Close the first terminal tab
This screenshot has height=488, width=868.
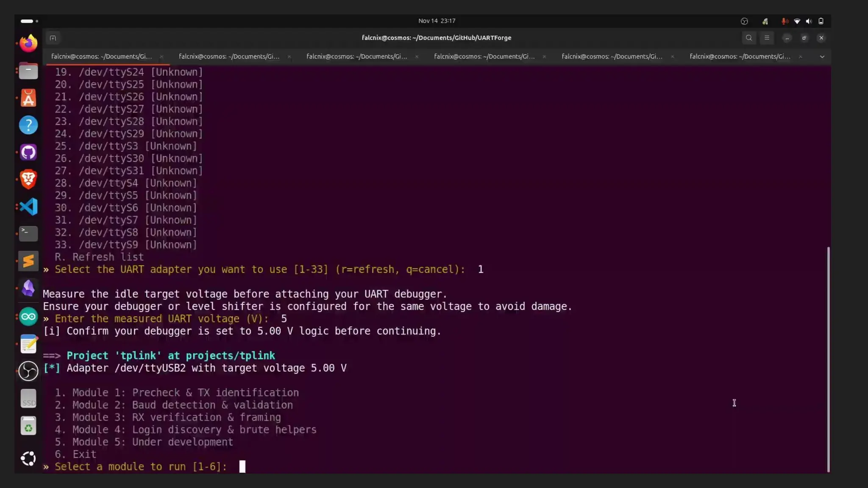pyautogui.click(x=161, y=57)
